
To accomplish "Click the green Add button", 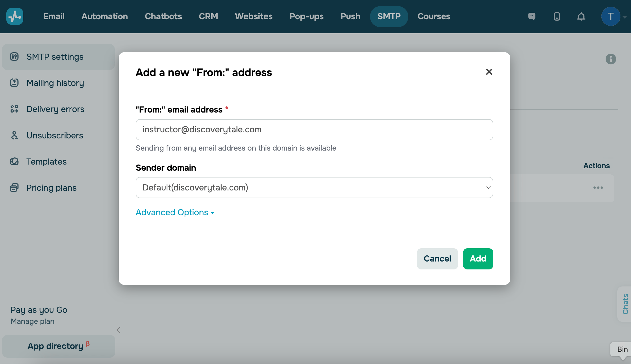I will tap(478, 259).
